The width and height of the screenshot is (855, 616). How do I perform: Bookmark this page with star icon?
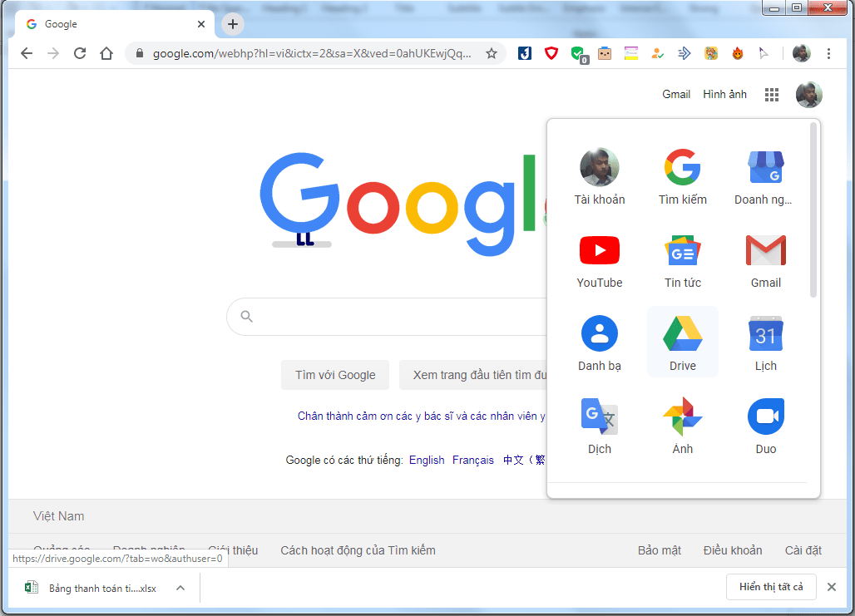(492, 53)
